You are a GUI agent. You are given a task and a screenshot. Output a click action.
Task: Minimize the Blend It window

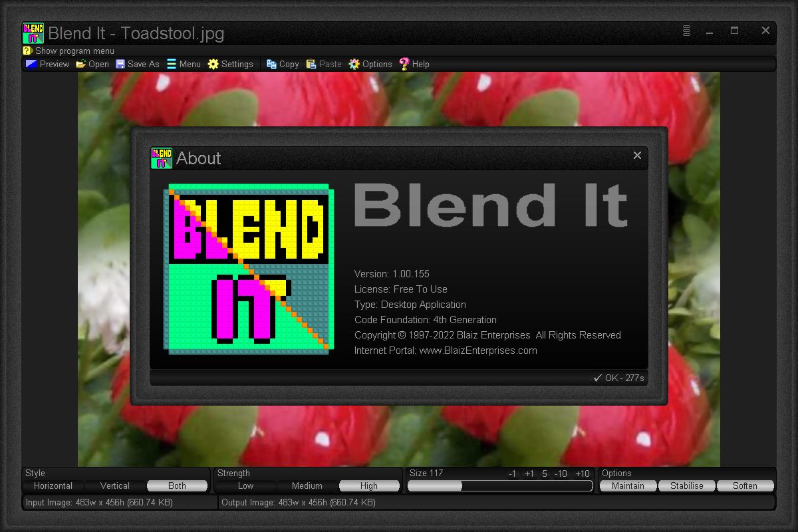pos(710,31)
